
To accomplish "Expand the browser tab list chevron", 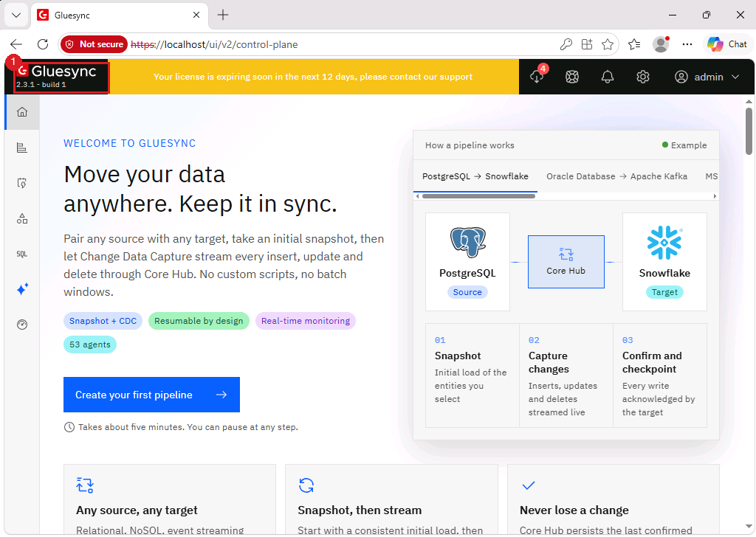I will (x=16, y=15).
